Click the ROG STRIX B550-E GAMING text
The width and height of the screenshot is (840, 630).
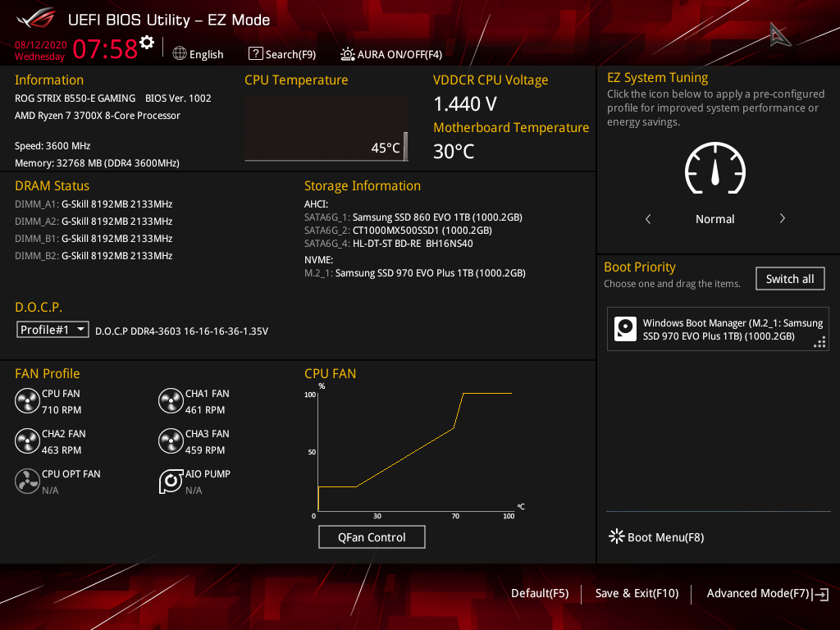[x=75, y=98]
